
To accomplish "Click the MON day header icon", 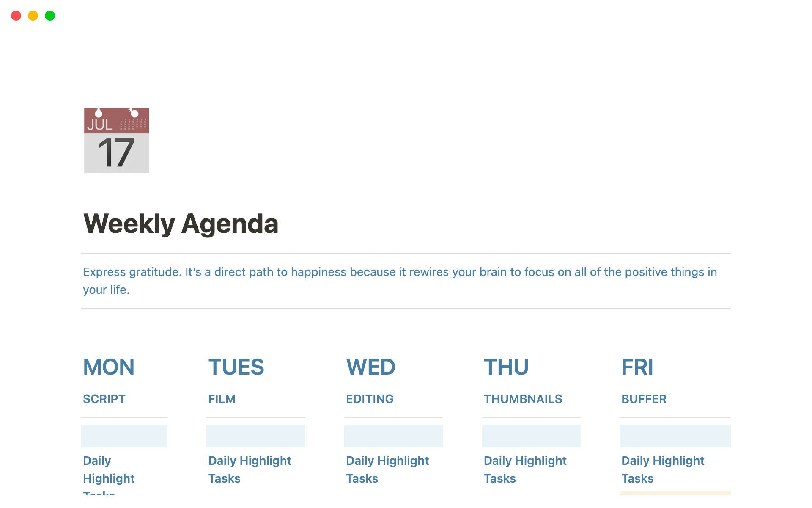I will coord(109,365).
